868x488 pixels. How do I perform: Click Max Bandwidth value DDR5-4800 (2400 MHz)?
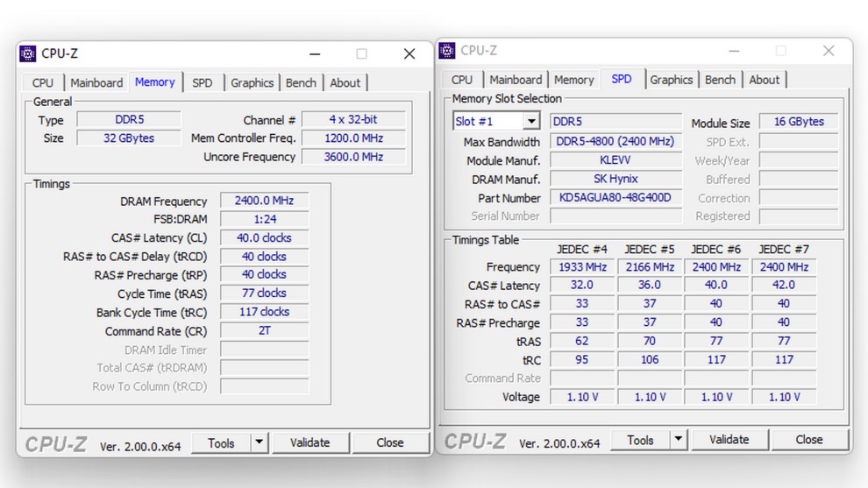(615, 141)
